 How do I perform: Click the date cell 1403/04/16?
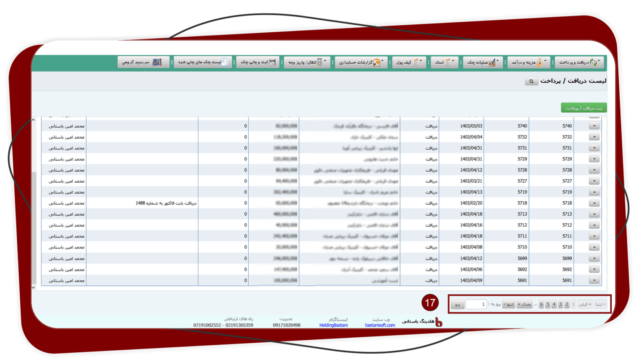coord(471,225)
